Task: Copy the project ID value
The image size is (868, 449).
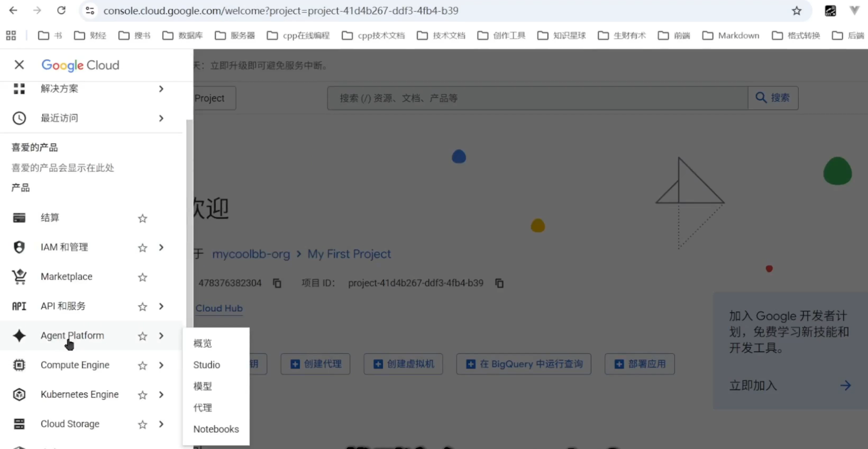Action: (x=499, y=283)
